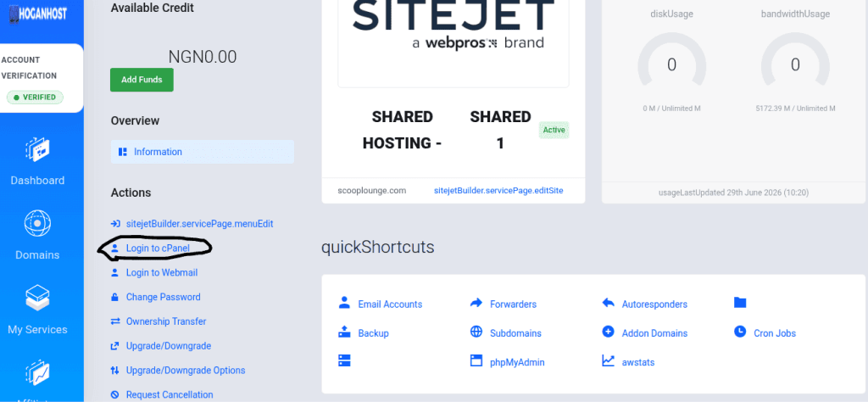Click the unlabeled folder icon shortcut
The image size is (868, 402).
tap(740, 302)
